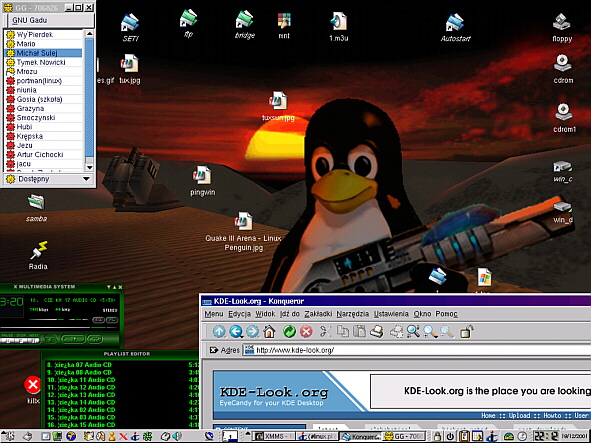Click the Upload link on KDE-Look.org

519,415
